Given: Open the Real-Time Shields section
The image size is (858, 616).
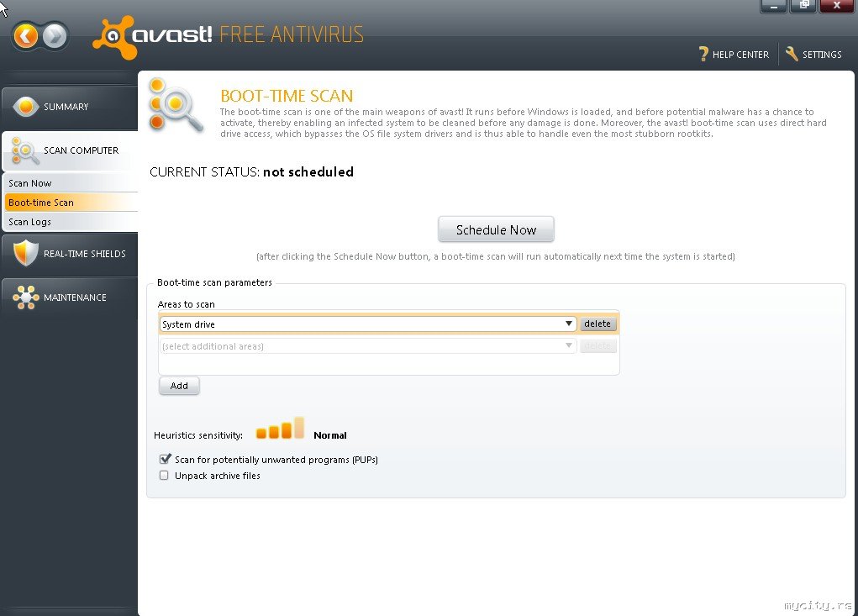Looking at the screenshot, I should [70, 254].
